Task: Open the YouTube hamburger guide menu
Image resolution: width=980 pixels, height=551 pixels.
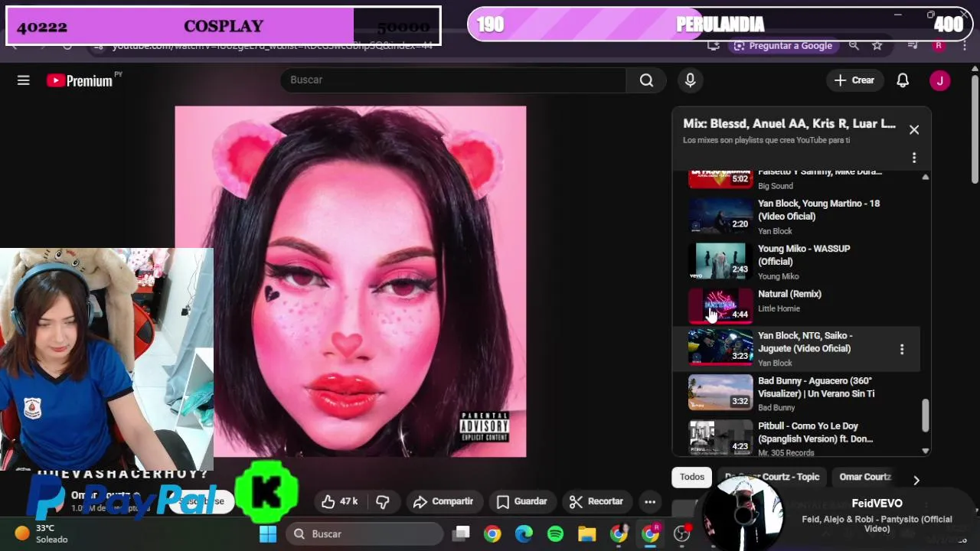Action: coord(24,80)
